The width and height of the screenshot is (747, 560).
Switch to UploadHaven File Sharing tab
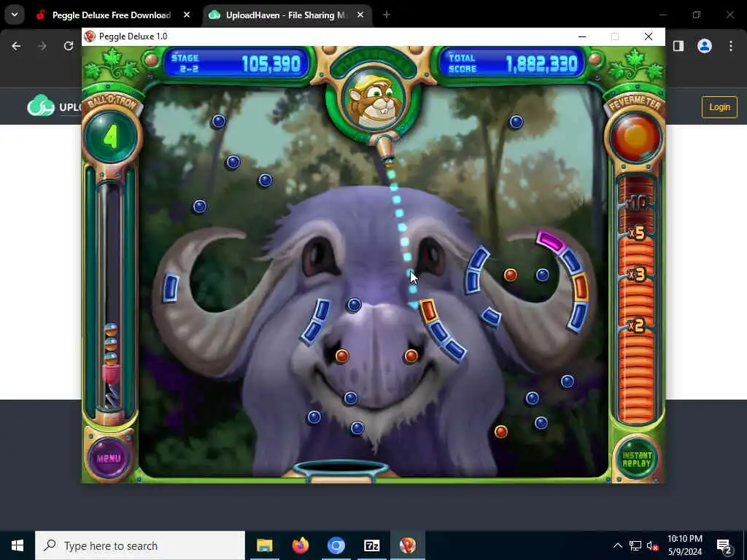tap(285, 15)
